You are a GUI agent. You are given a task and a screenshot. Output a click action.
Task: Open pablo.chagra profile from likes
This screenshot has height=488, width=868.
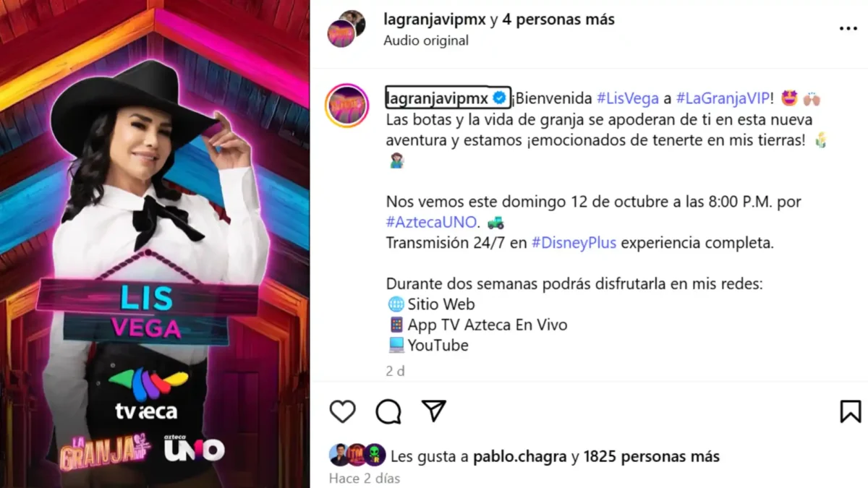click(520, 457)
